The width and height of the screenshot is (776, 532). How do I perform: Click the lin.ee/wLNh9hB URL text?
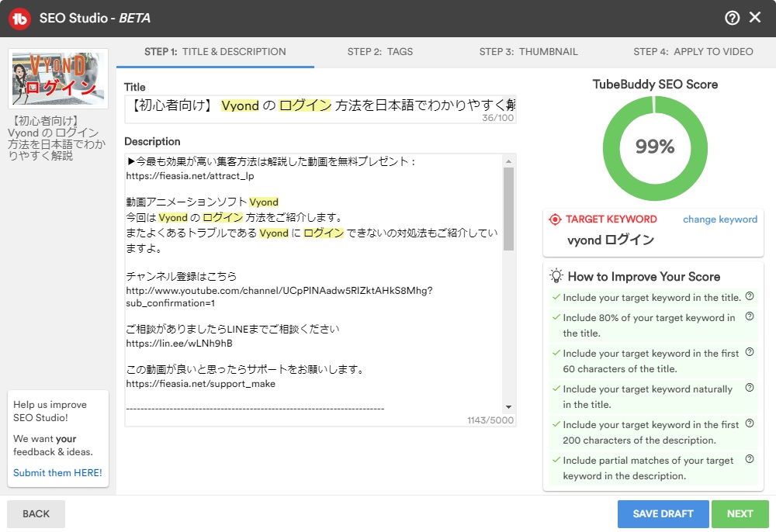179,343
